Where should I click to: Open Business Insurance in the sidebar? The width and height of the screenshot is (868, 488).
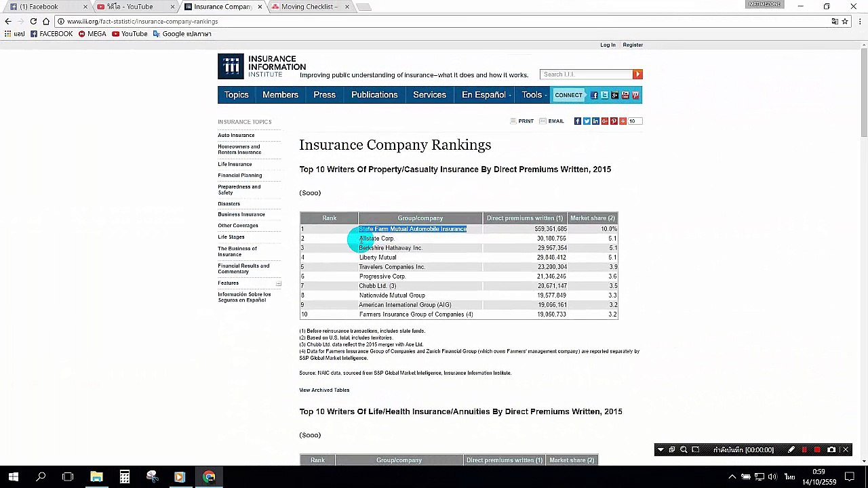241,215
